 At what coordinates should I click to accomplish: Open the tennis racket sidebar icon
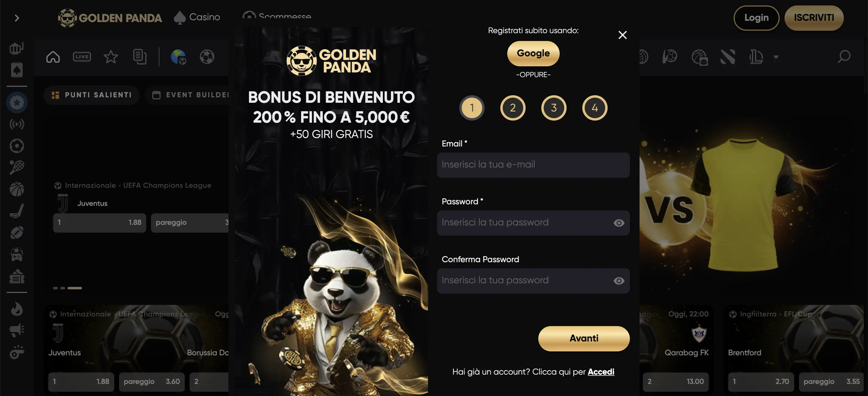[17, 167]
